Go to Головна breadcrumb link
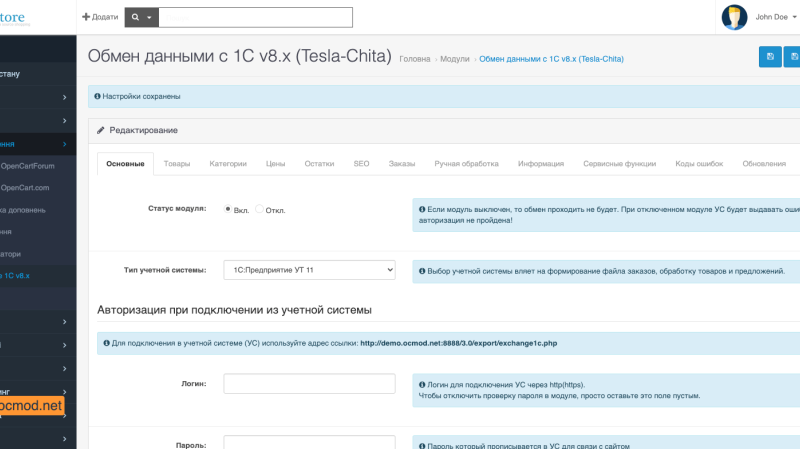 point(415,59)
